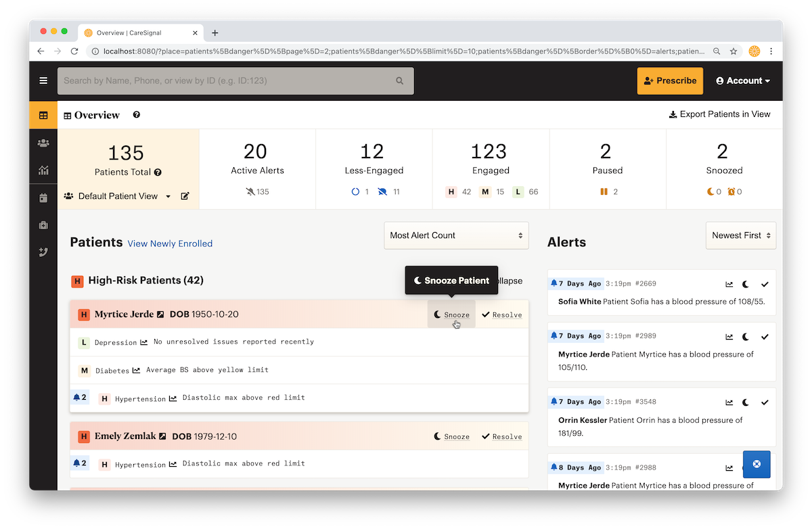Open the Most Alert Count sort dropdown
Screen dimensions: 812x529
pyautogui.click(x=456, y=235)
